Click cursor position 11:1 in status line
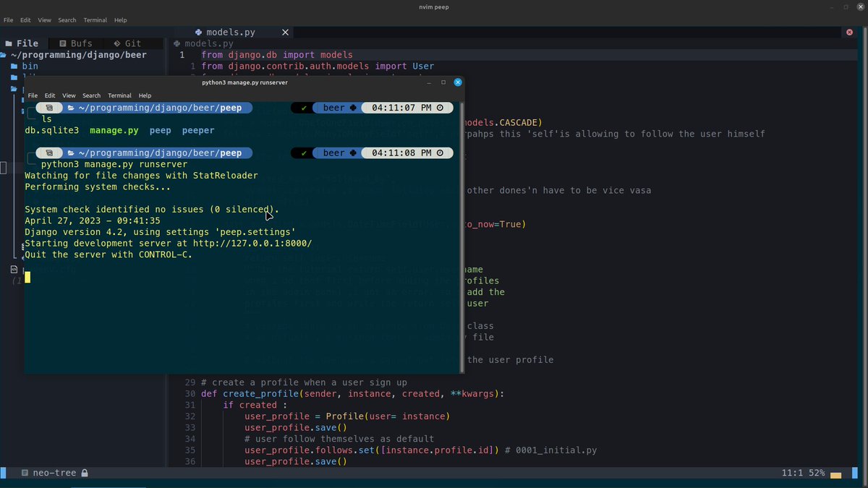This screenshot has width=868, height=488. pos(792,473)
